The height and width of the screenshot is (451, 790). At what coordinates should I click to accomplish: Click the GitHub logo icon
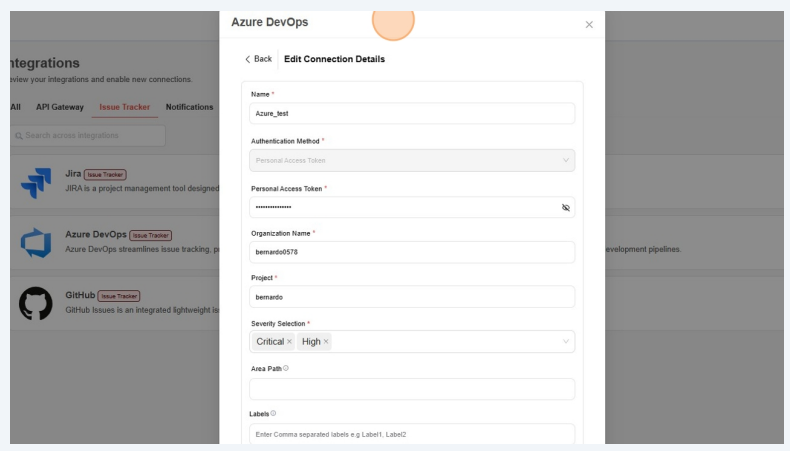(36, 303)
